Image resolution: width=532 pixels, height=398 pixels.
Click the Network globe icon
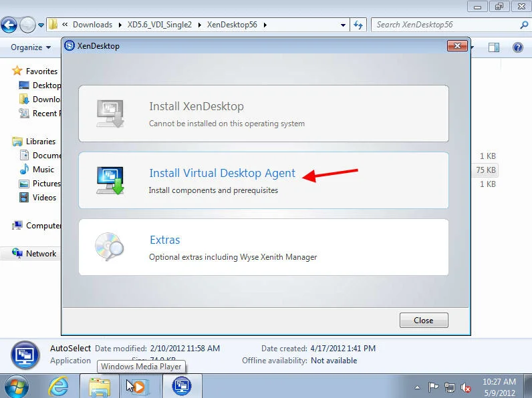(x=17, y=253)
